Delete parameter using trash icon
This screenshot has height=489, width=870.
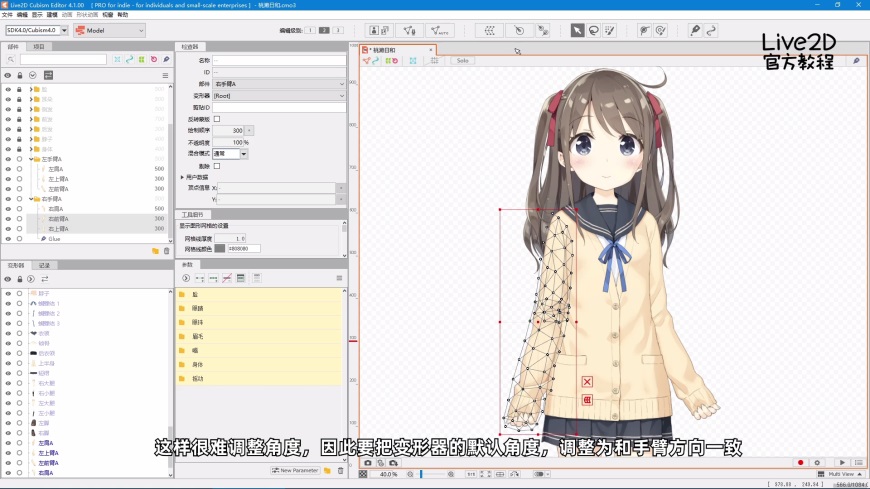pos(341,471)
